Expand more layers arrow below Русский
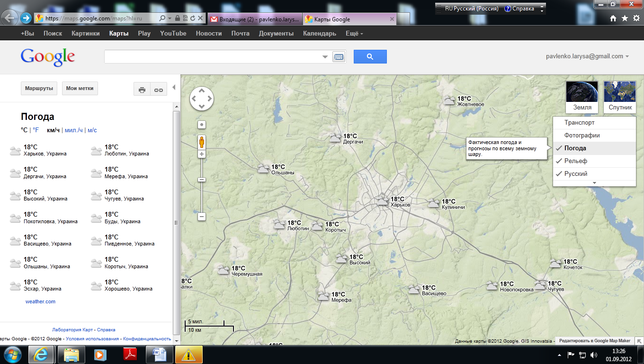Screen dimensions: 644x364 coord(594,183)
